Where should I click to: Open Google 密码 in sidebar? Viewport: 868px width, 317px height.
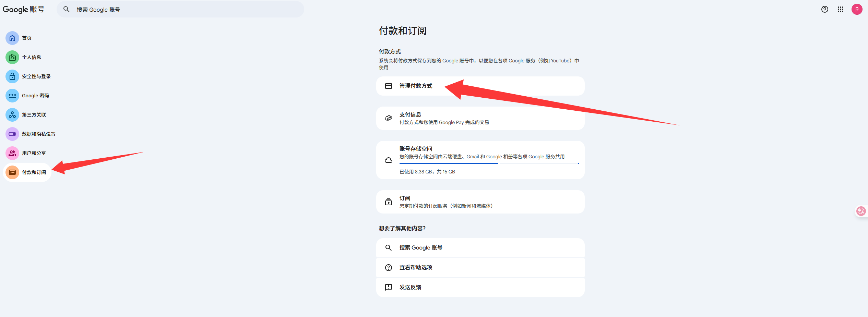pyautogui.click(x=35, y=96)
